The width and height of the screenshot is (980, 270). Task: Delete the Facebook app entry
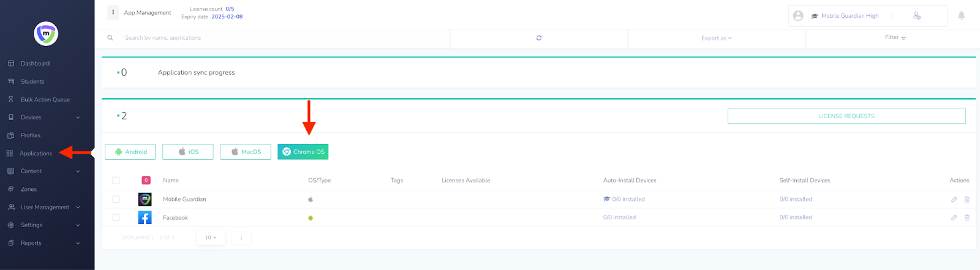pos(967,218)
